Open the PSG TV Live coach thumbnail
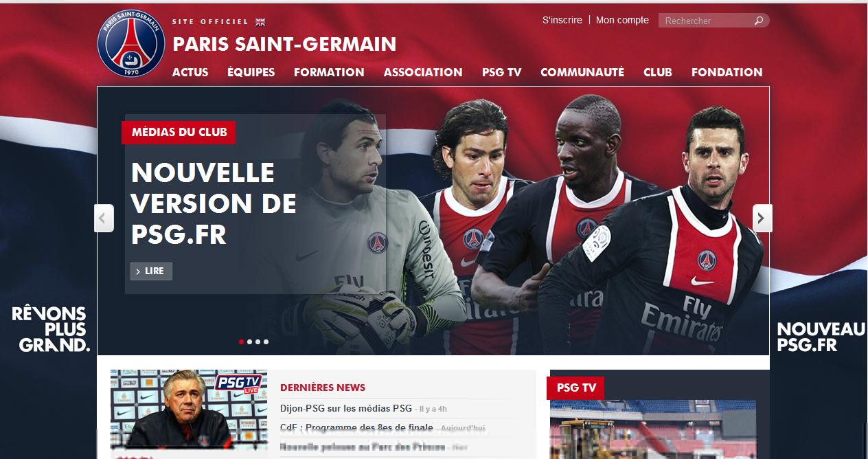Viewport: 868px width, 459px height. (x=189, y=410)
